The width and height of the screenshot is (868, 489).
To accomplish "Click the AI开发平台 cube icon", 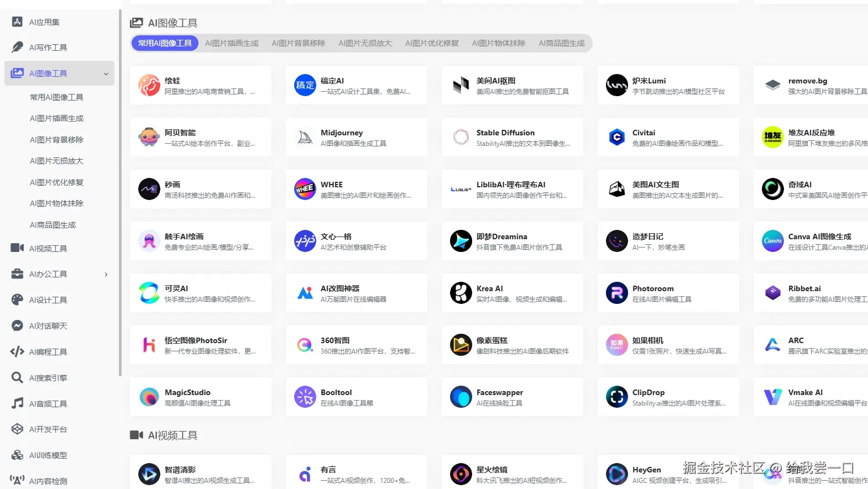I will tap(17, 429).
